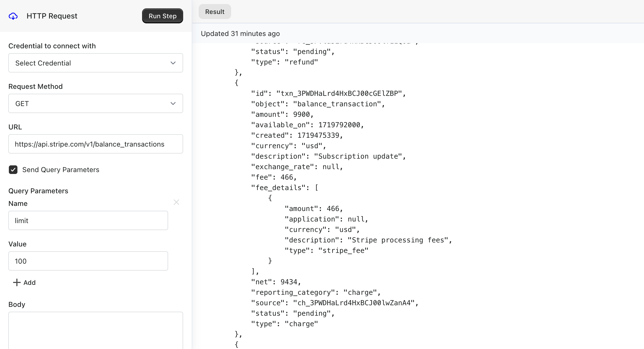Screen dimensions: 644x349
Task: Toggle visibility of Query Parameters section
Action: pos(13,169)
